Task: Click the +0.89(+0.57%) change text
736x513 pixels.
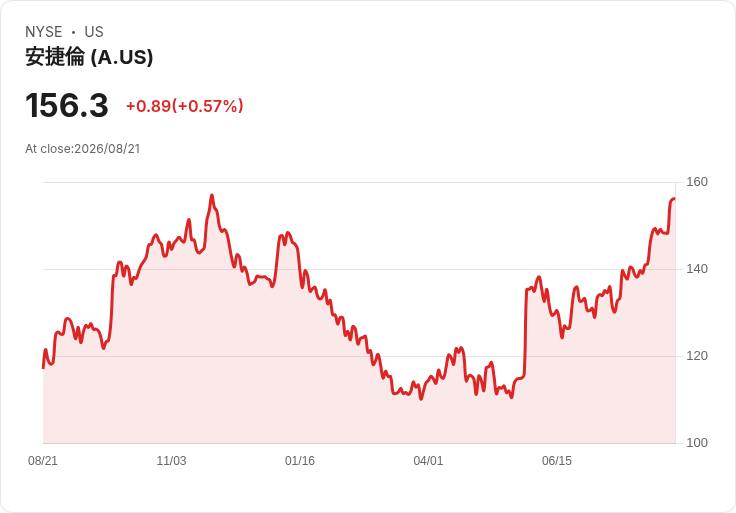Action: 184,106
